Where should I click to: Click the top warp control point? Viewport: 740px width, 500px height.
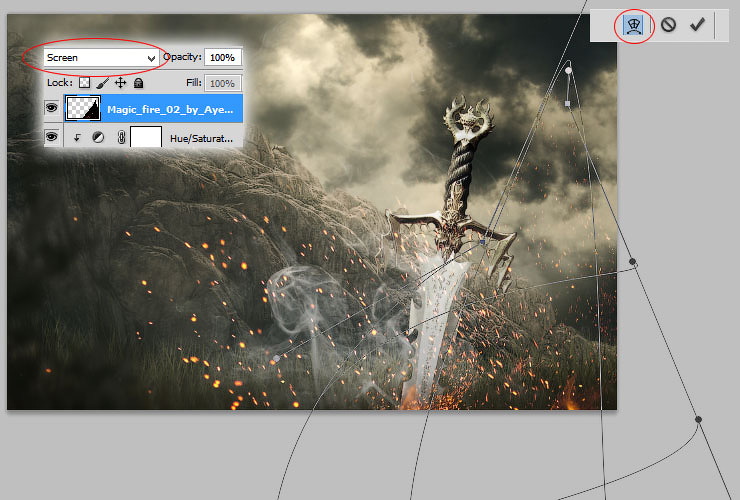coord(569,70)
